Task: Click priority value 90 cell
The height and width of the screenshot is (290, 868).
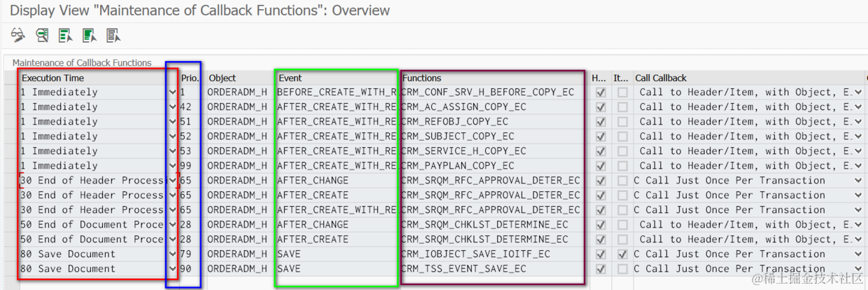Action: 191,269
